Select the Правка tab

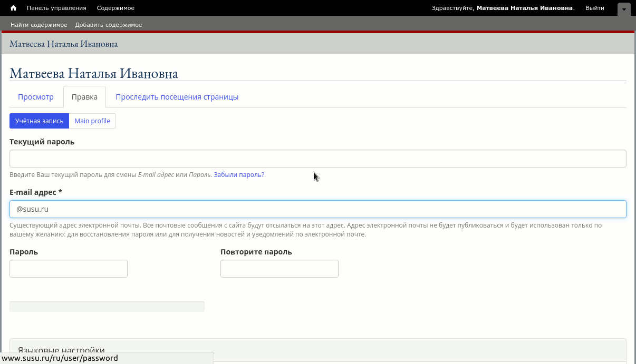(84, 97)
